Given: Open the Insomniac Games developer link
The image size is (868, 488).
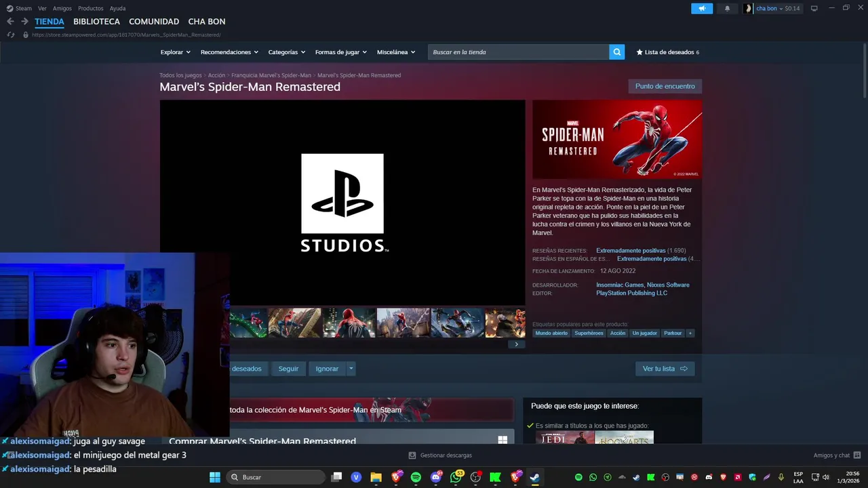Looking at the screenshot, I should point(619,285).
